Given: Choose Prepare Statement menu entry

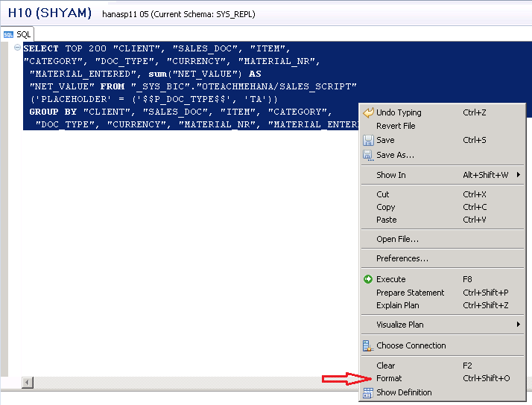Looking at the screenshot, I should coord(443,293).
